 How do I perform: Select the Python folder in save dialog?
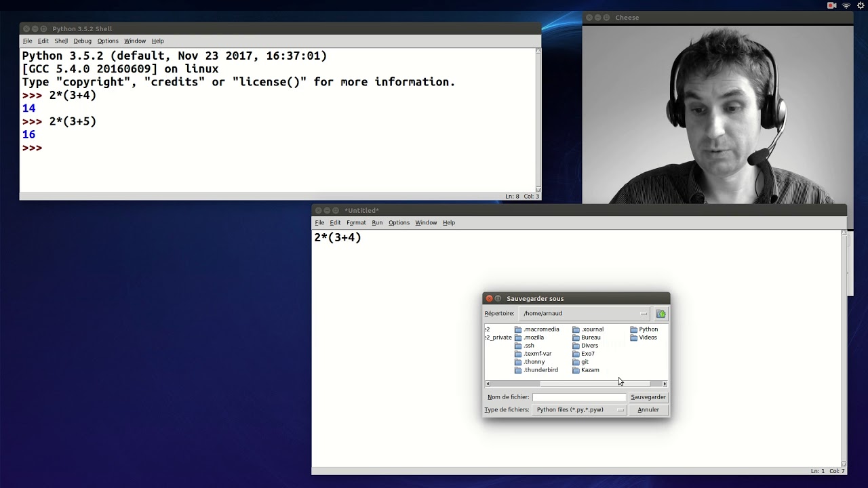click(644, 329)
